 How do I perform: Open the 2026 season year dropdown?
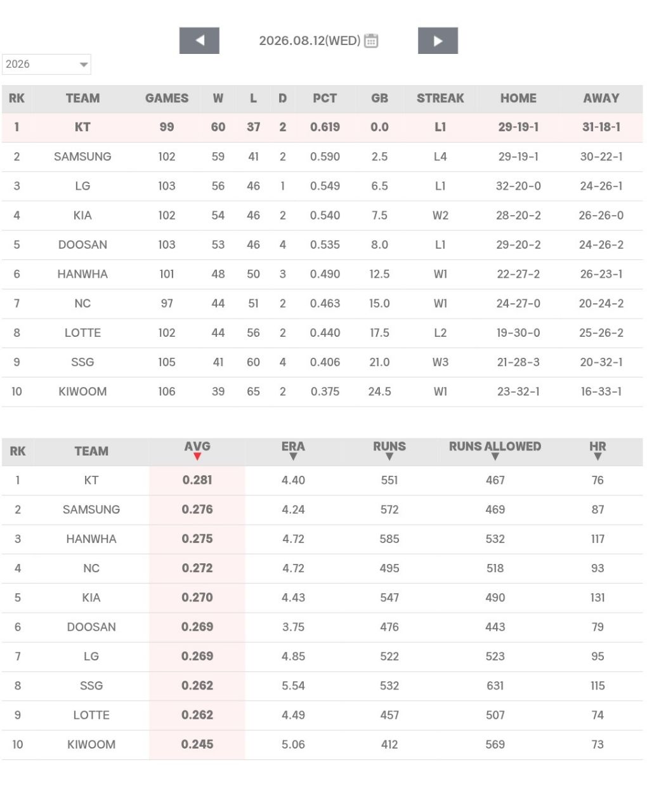pos(46,64)
